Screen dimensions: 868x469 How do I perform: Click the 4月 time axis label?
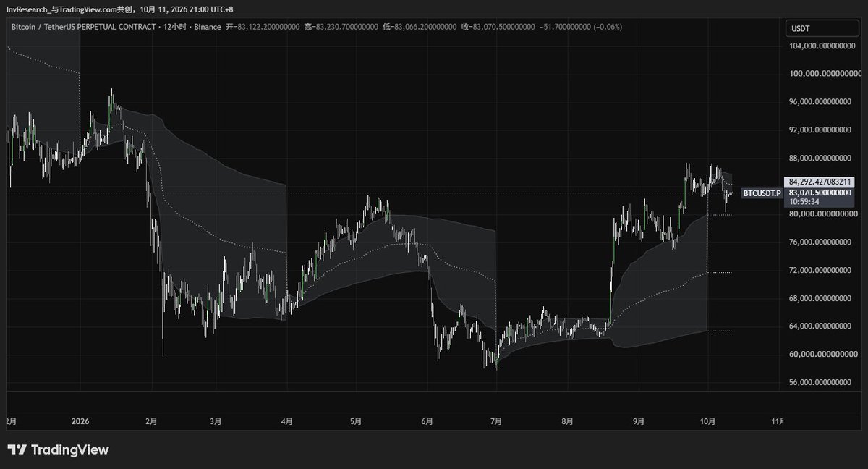(288, 421)
